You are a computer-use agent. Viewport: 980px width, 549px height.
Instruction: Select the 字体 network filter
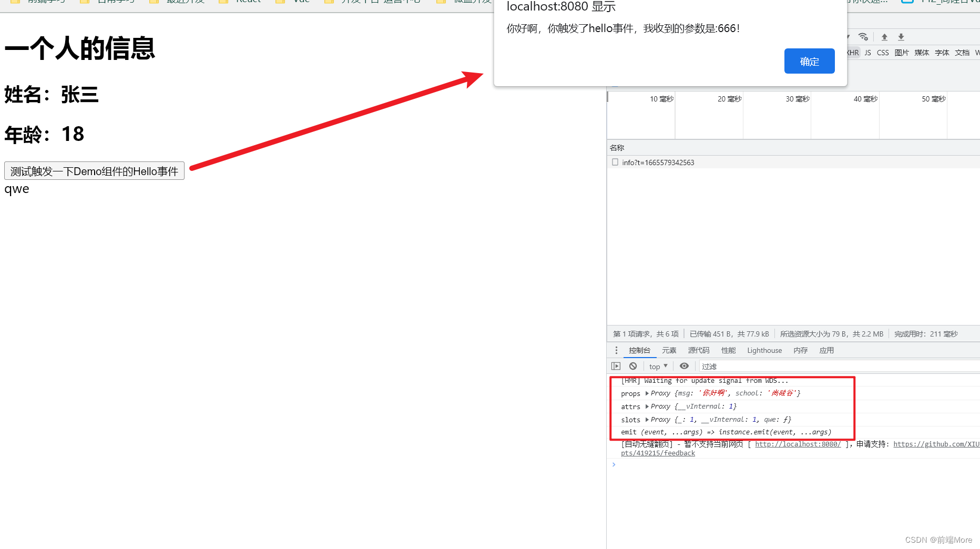(942, 53)
